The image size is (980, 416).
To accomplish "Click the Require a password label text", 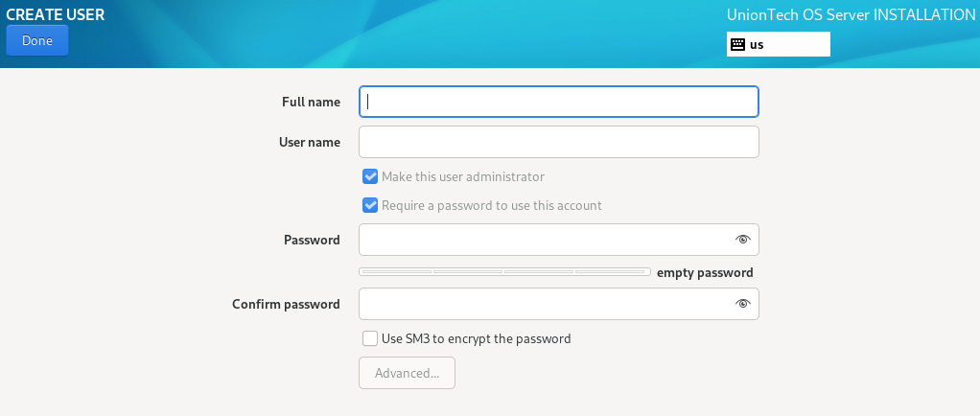I will pos(492,205).
